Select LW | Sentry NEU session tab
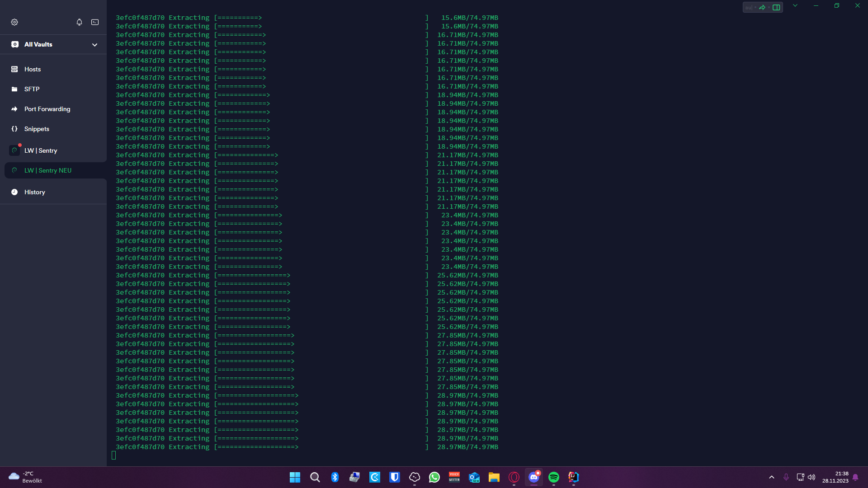The height and width of the screenshot is (488, 868). (x=48, y=170)
